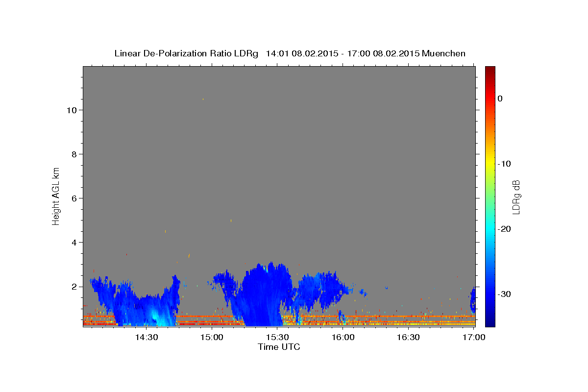Click the '16:30' time tick label
Screen dimensions: 588x392
tap(408, 337)
